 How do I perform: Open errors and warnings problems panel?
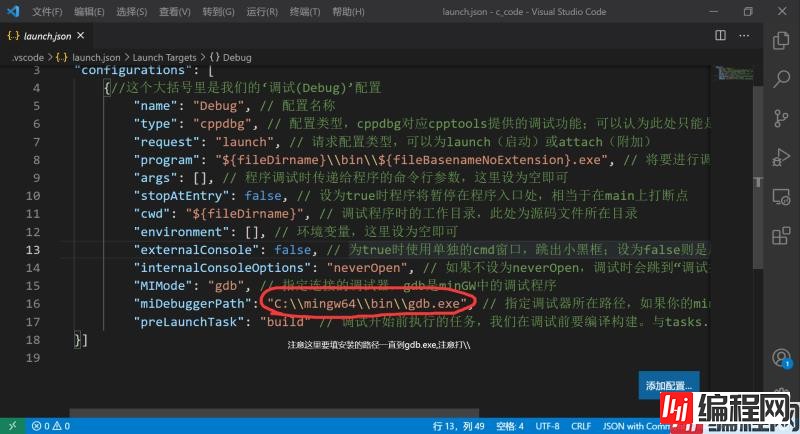pyautogui.click(x=52, y=426)
